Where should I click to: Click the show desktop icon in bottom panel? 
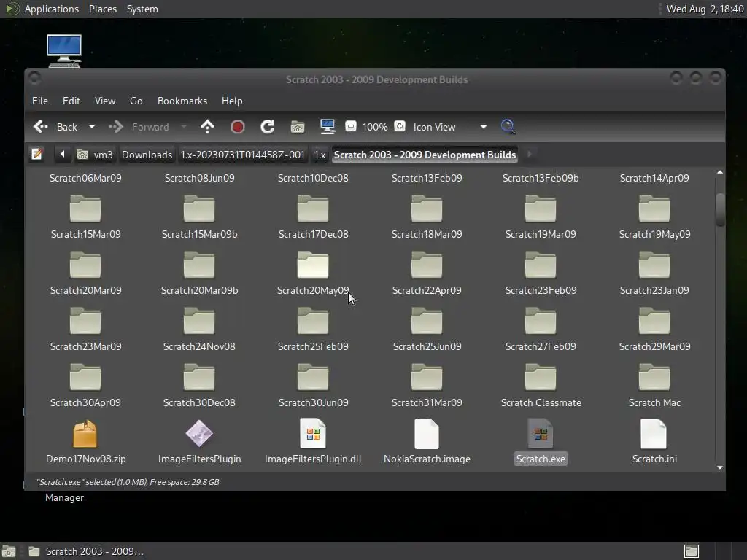click(x=9, y=551)
